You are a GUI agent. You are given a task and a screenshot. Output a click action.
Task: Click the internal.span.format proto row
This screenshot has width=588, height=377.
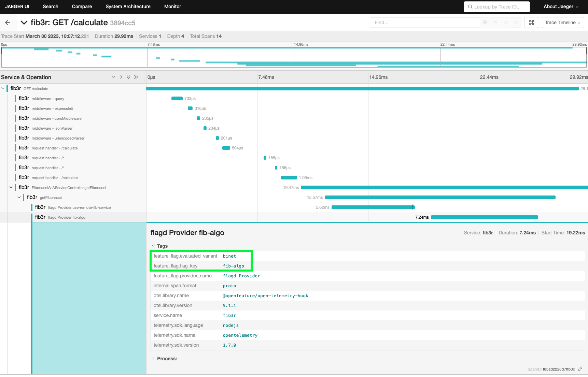point(368,286)
